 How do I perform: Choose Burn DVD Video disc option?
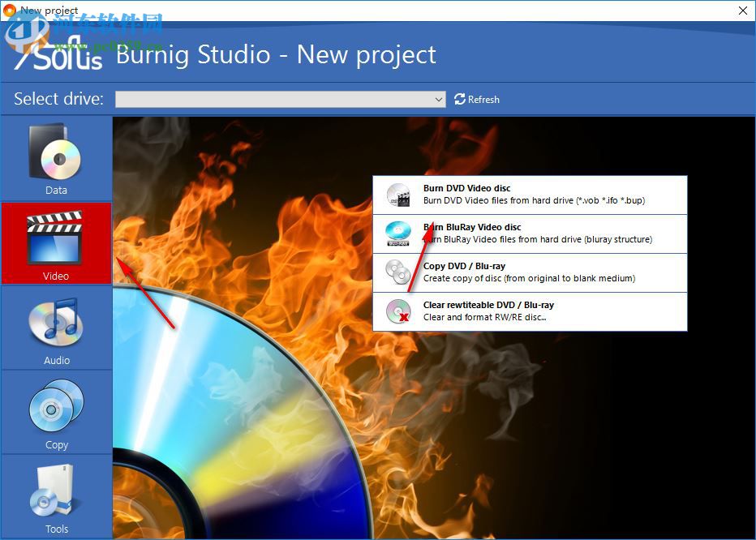(527, 194)
